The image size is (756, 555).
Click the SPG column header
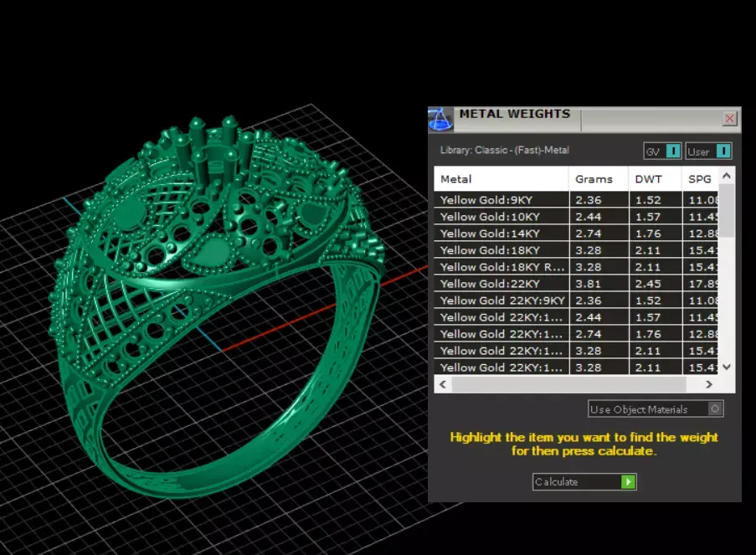700,179
